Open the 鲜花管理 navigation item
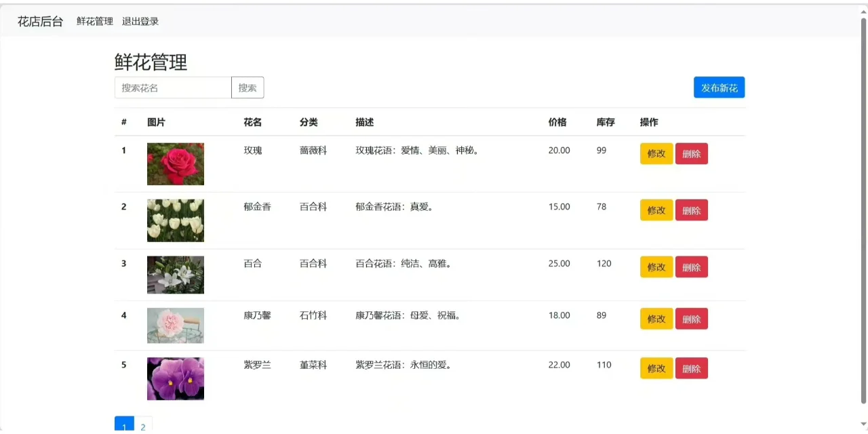 tap(95, 21)
